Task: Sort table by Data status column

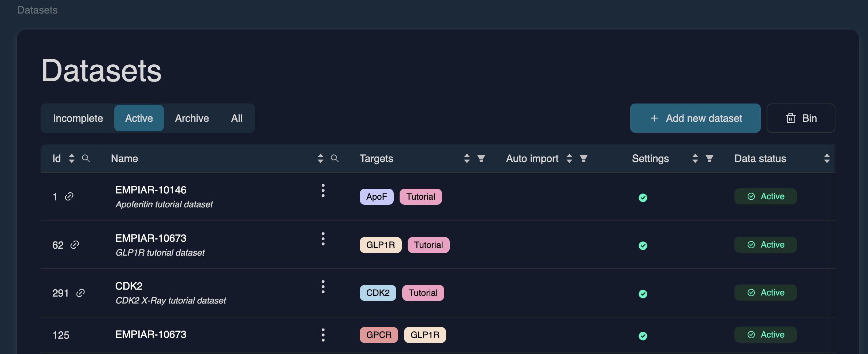Action: pos(827,158)
